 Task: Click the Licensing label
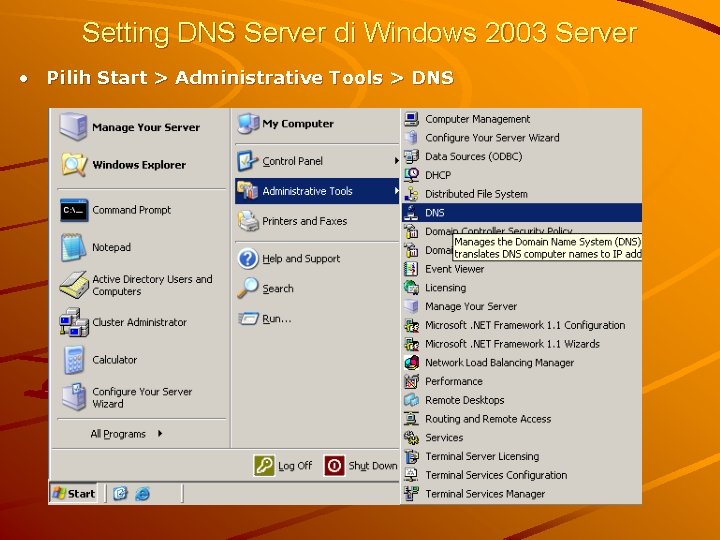[445, 288]
